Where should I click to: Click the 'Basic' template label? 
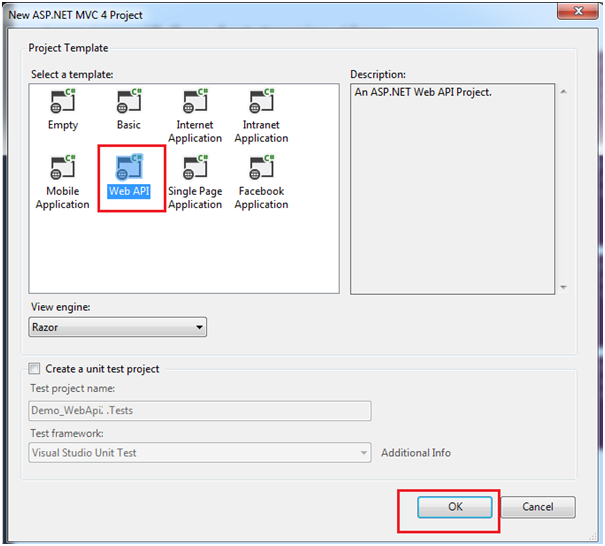pos(129,125)
